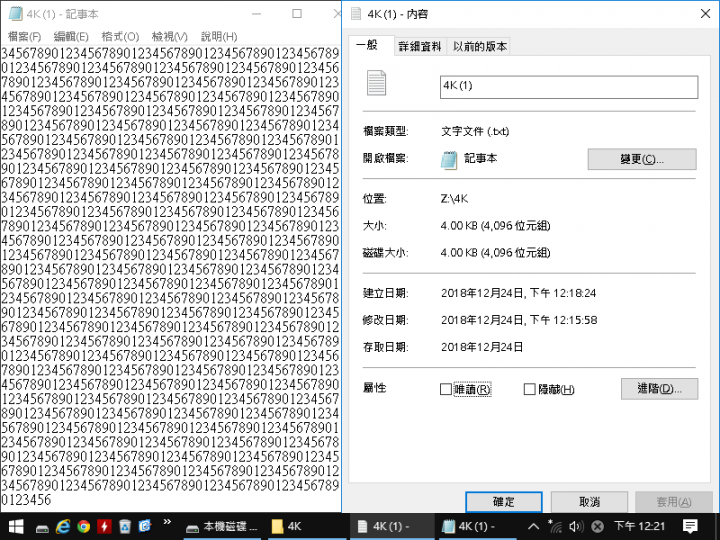Launch Google Chrome from the taskbar

coord(84,526)
